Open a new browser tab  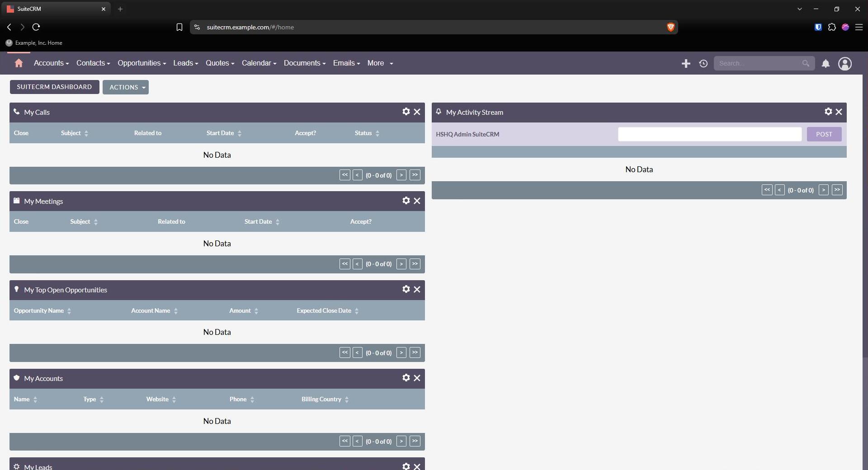coord(120,9)
